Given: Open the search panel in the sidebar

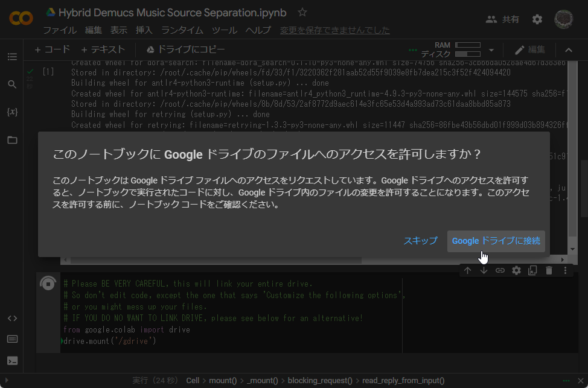Looking at the screenshot, I should [x=12, y=84].
